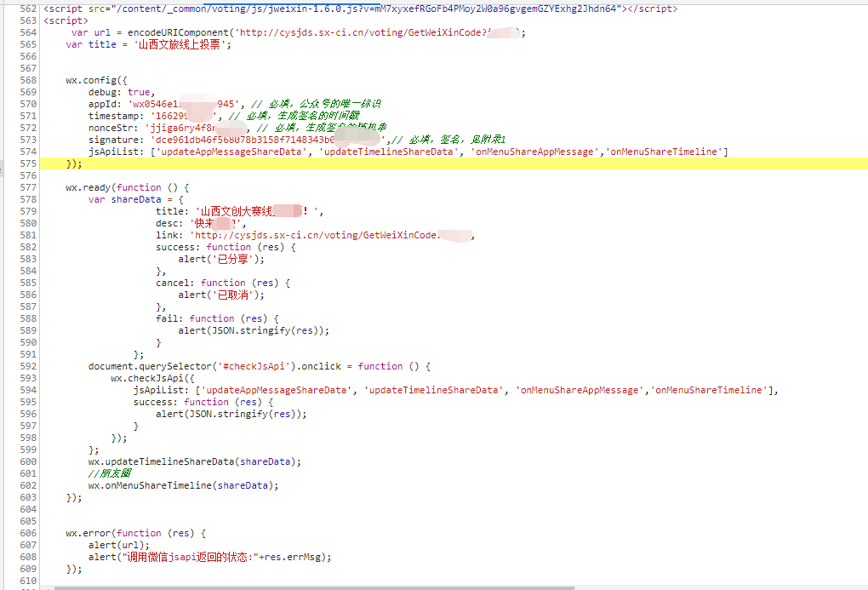Image resolution: width=868 pixels, height=590 pixels.
Task: Click 'wx.ready(function () {' on line 577
Action: point(128,188)
